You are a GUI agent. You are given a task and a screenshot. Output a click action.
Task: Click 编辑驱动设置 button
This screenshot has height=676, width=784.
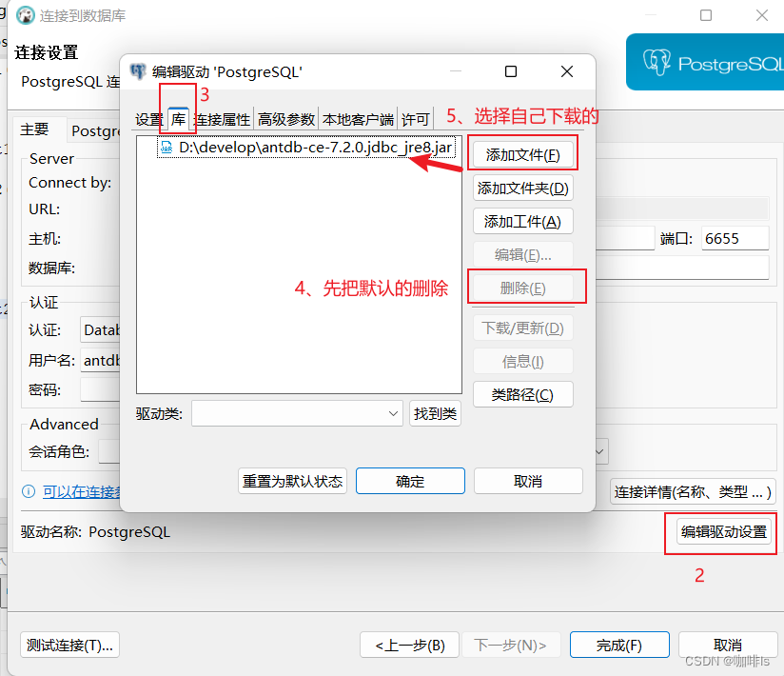click(724, 532)
